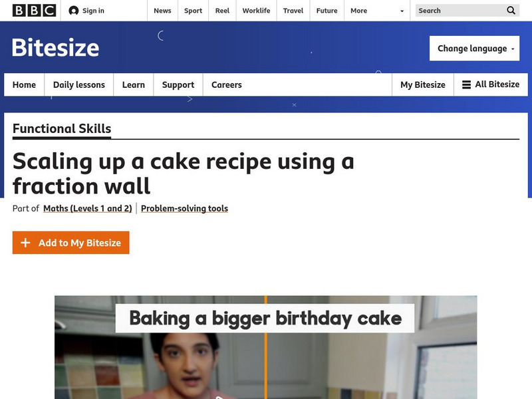Open the Reel section

tap(222, 11)
